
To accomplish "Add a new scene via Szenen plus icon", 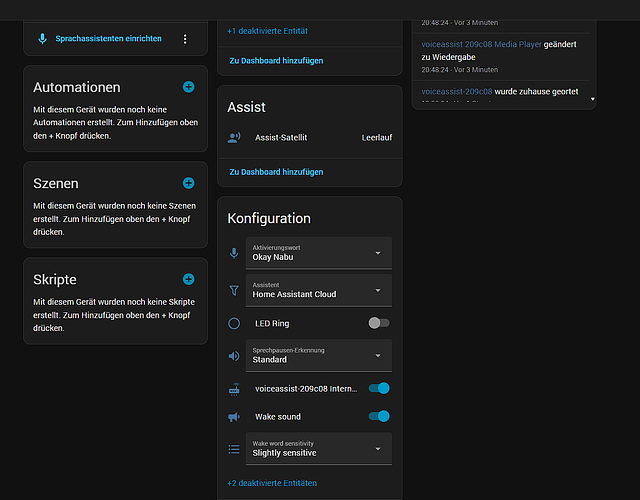I will click(189, 183).
